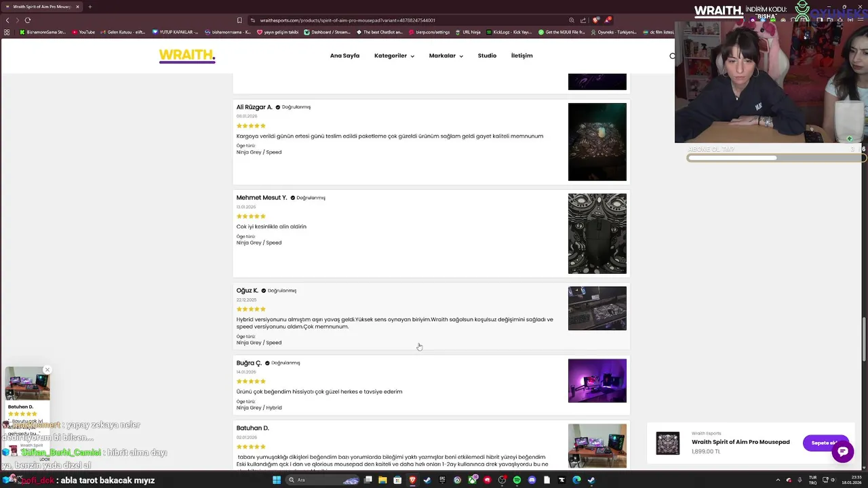Open Epic Games Launcher from taskbar
The width and height of the screenshot is (868, 488).
(442, 480)
